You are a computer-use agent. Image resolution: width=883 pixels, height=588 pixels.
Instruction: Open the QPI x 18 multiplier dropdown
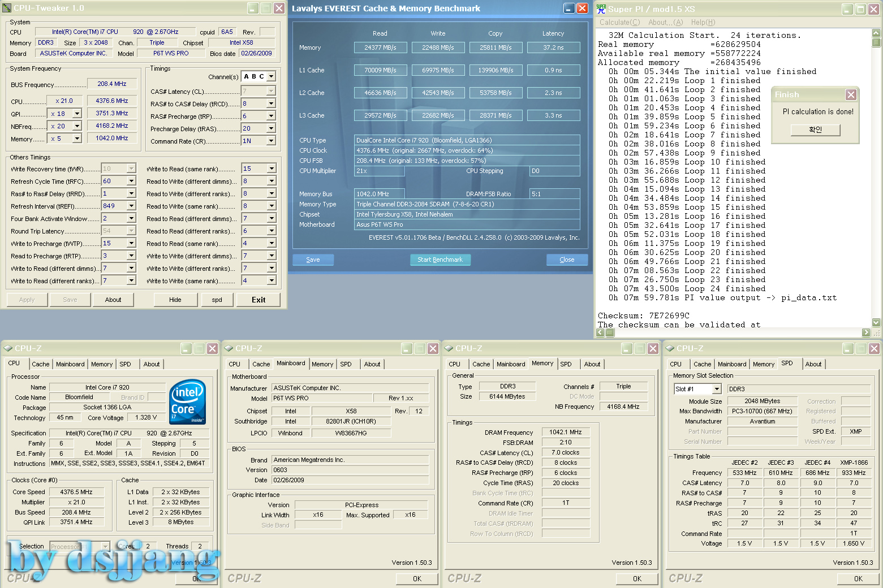coord(77,114)
